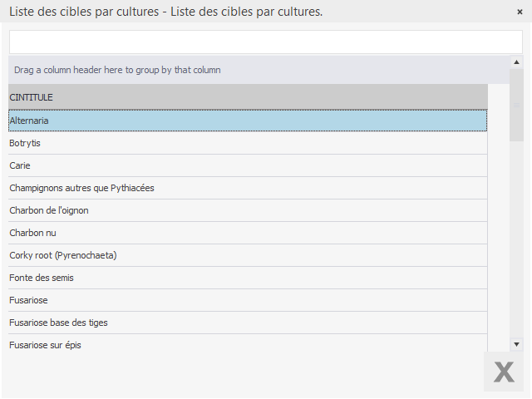The image size is (532, 399).
Task: Select the Botrytis row
Action: point(248,143)
